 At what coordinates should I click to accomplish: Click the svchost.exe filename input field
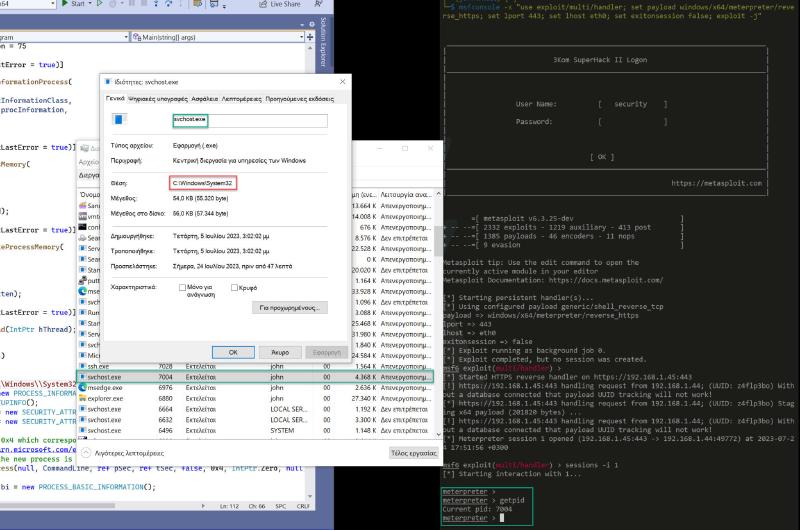tap(250, 120)
